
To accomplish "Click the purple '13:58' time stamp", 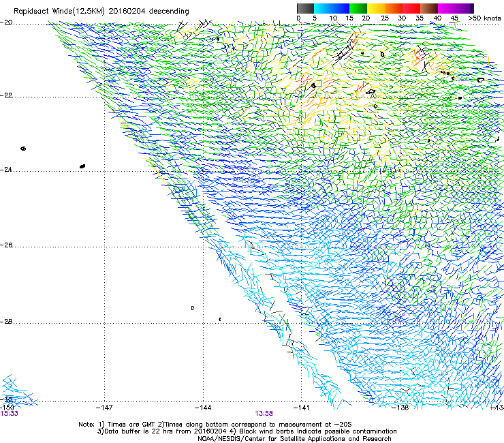I will tap(264, 414).
